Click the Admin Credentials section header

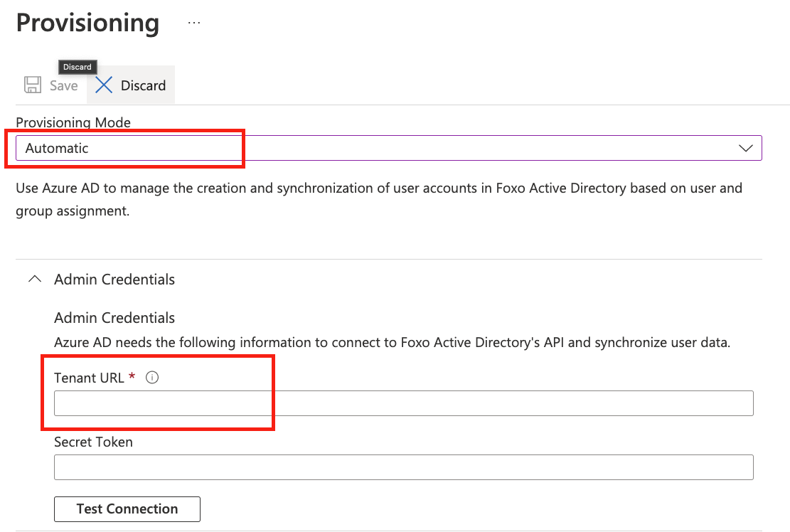(x=114, y=279)
